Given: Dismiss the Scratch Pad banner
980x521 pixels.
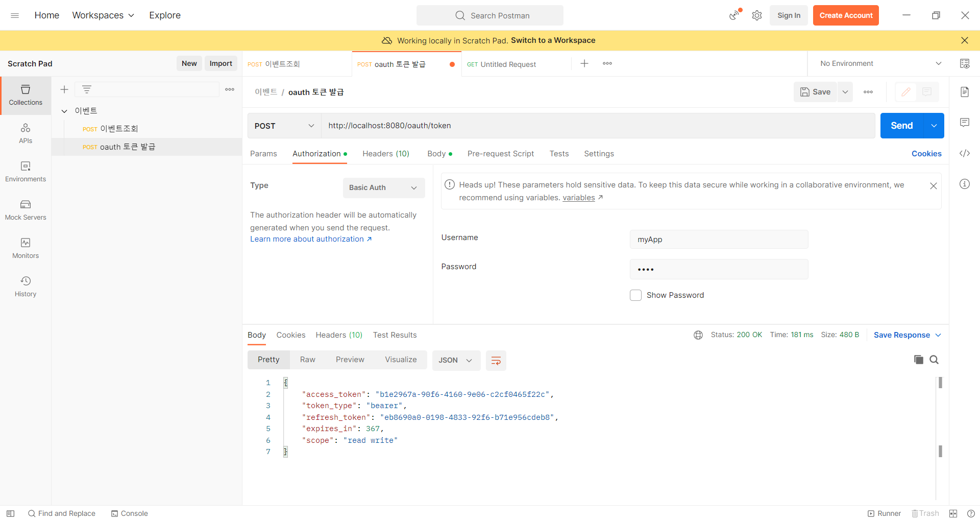Looking at the screenshot, I should coord(965,40).
